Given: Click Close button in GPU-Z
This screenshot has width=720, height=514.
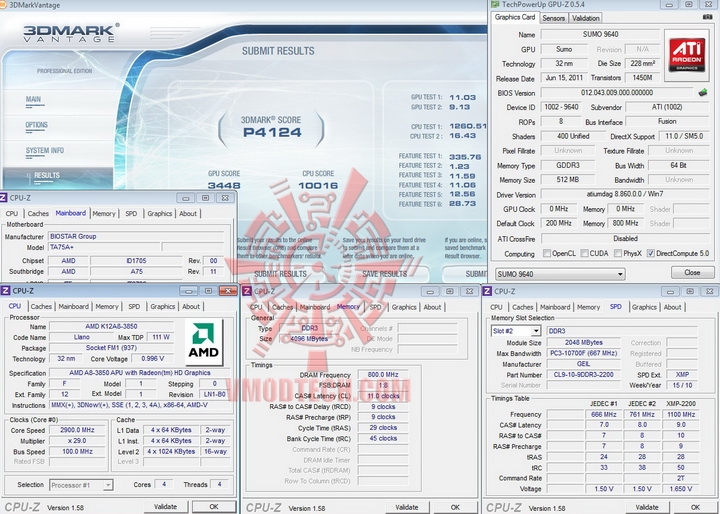Looking at the screenshot, I should (692, 272).
